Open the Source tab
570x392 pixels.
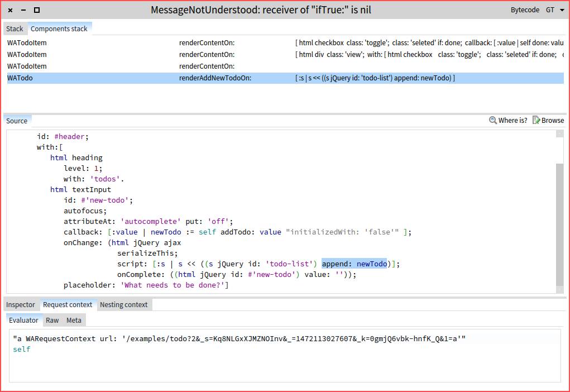pos(17,121)
